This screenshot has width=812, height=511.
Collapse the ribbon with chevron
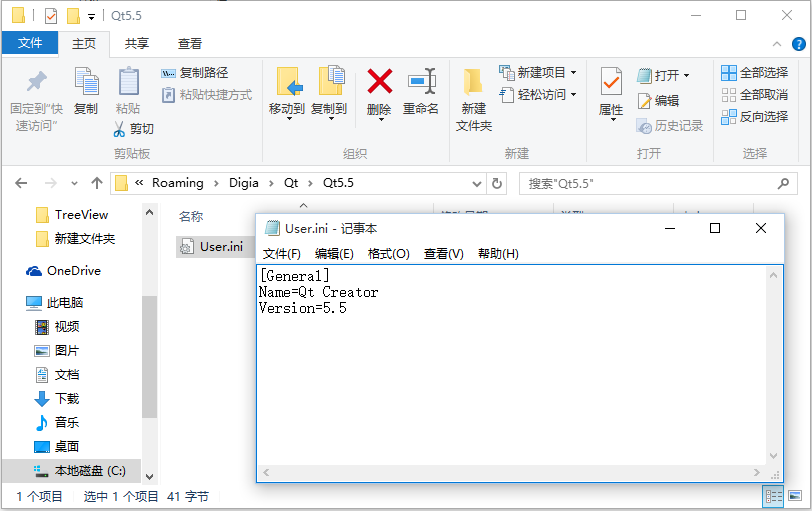point(777,45)
